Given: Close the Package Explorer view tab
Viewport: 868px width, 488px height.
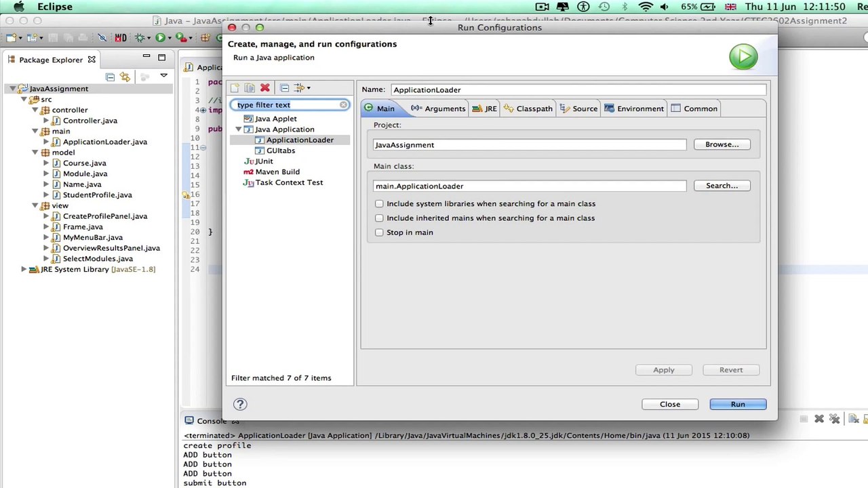Looking at the screenshot, I should (x=92, y=60).
